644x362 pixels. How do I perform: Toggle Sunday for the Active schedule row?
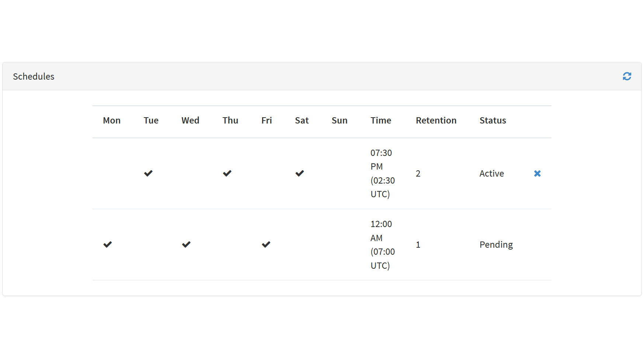click(339, 173)
